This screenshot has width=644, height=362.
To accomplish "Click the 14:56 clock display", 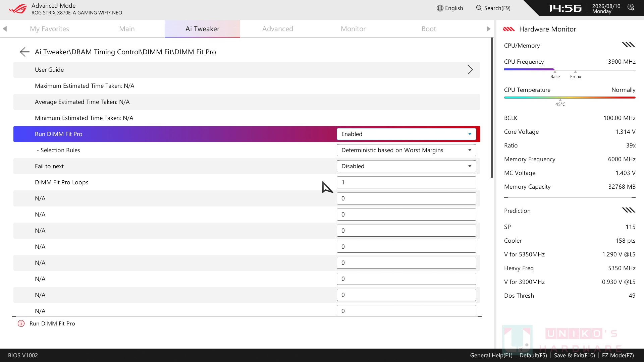I will 565,8.
